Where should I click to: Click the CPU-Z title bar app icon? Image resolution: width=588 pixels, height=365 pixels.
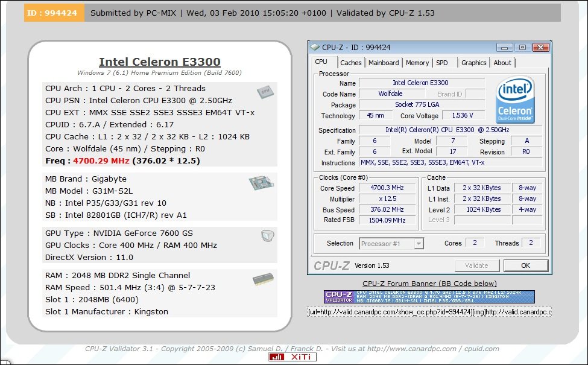coord(315,47)
